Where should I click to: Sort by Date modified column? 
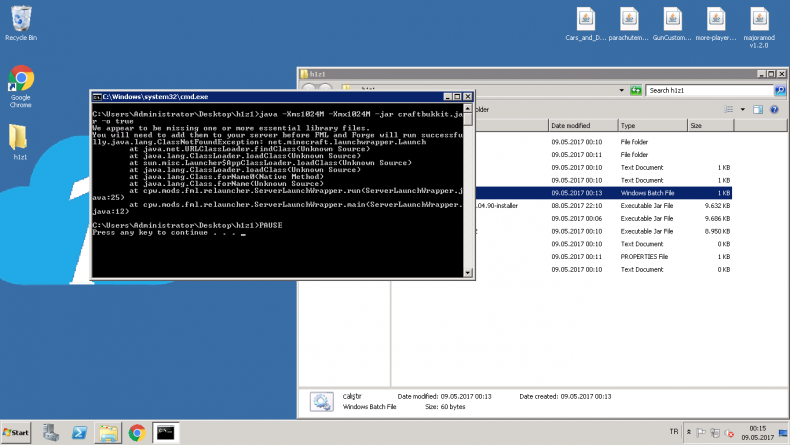pos(583,125)
